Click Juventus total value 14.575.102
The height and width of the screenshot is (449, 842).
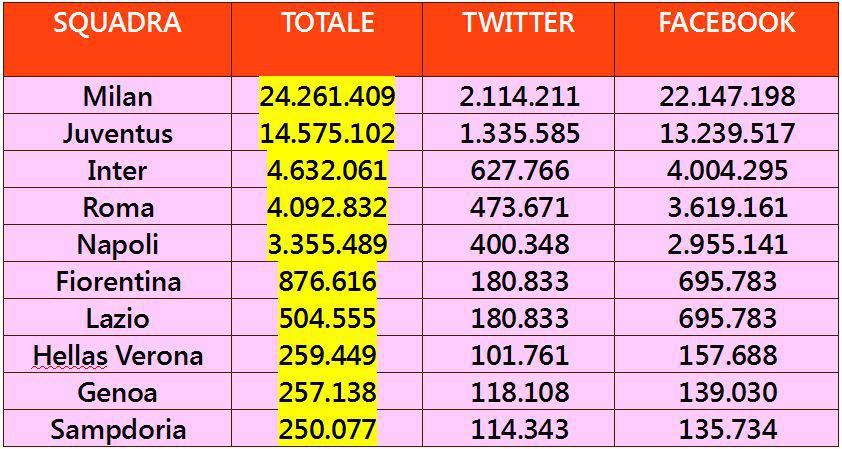(327, 133)
